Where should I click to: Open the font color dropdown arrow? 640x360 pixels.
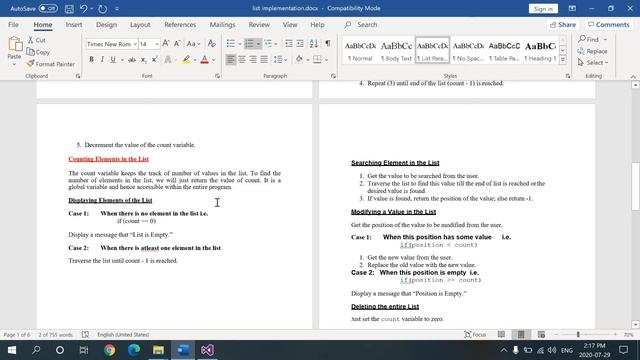[213, 60]
